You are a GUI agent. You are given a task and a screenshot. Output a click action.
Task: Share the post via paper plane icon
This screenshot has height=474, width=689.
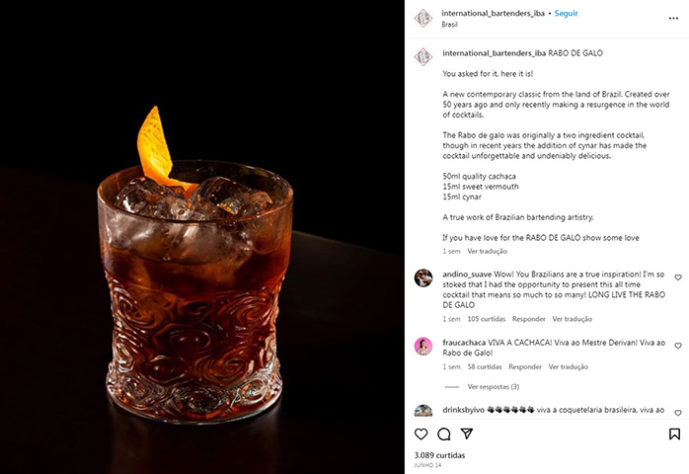467,434
